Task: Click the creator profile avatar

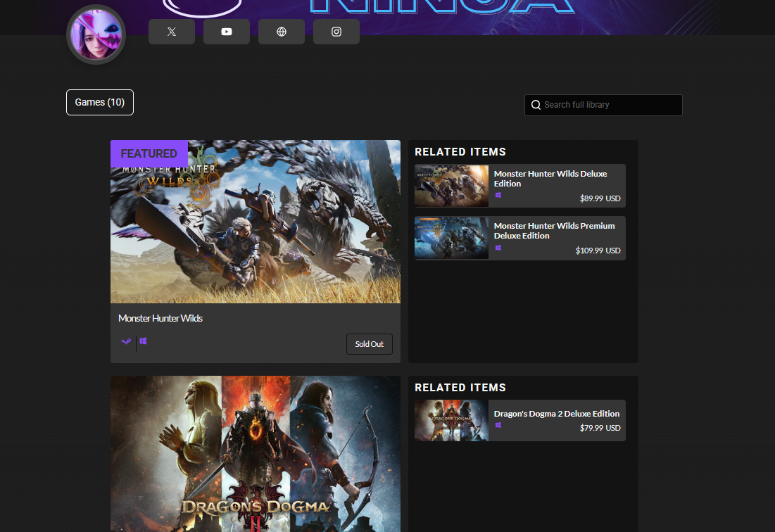Action: pyautogui.click(x=96, y=34)
